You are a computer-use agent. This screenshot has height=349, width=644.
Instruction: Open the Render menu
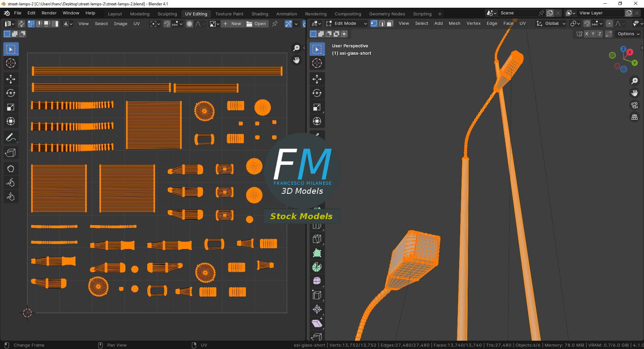(x=49, y=13)
